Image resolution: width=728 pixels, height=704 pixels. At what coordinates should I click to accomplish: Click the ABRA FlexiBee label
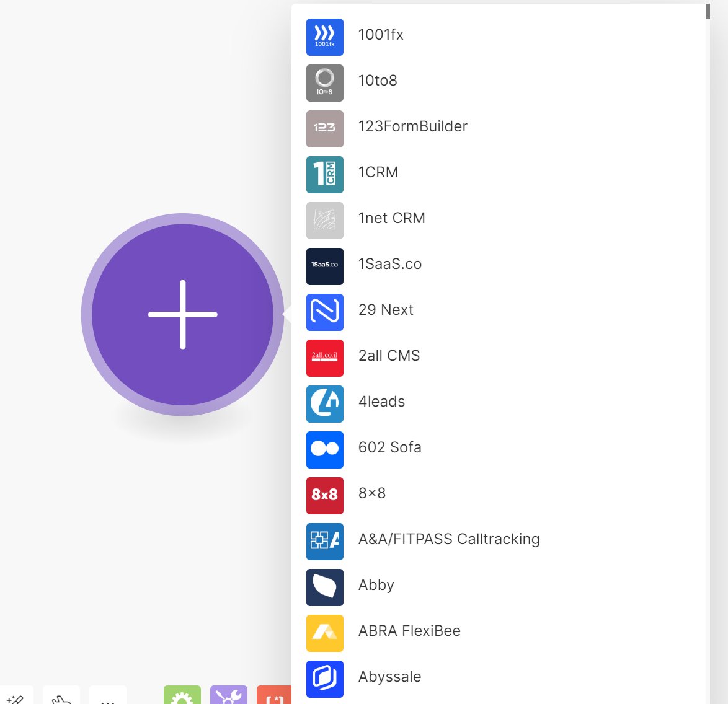[409, 631]
